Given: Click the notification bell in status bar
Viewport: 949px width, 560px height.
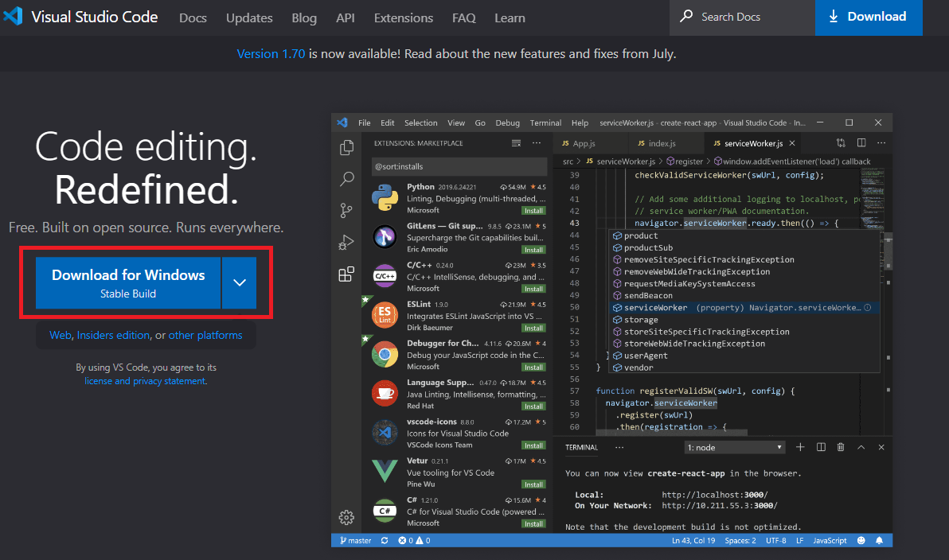Looking at the screenshot, I should [880, 541].
